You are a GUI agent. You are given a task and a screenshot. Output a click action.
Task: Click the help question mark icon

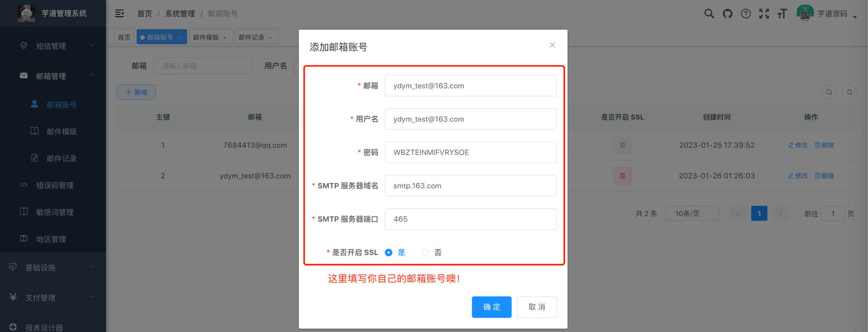(745, 13)
